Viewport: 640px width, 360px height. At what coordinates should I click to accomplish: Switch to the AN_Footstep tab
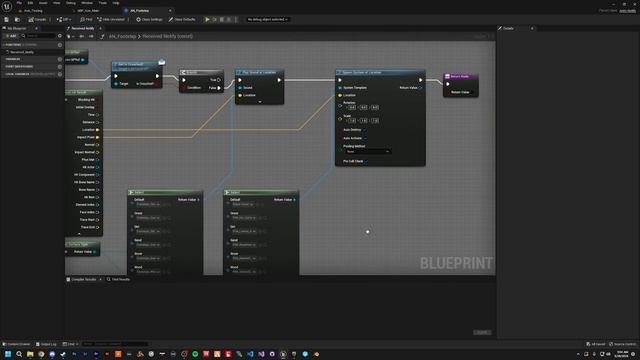140,11
